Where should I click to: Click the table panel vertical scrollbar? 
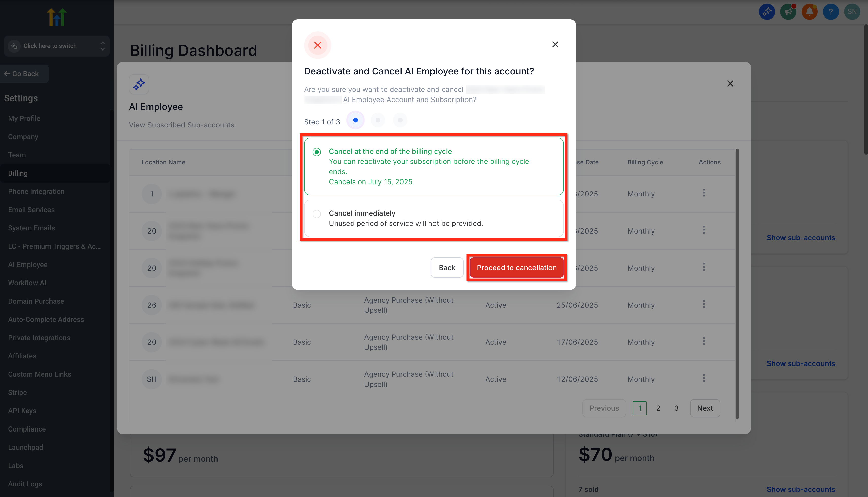tap(737, 283)
